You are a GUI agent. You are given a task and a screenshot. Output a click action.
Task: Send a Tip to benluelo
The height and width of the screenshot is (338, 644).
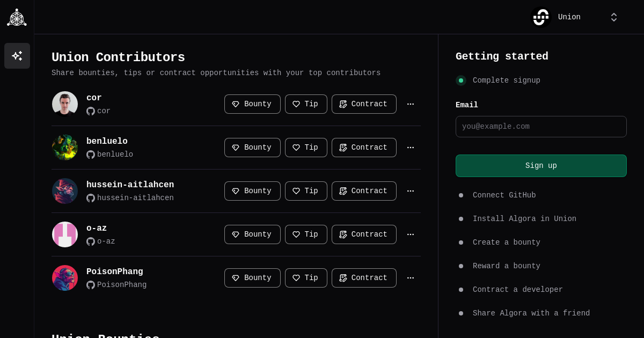[x=306, y=148]
